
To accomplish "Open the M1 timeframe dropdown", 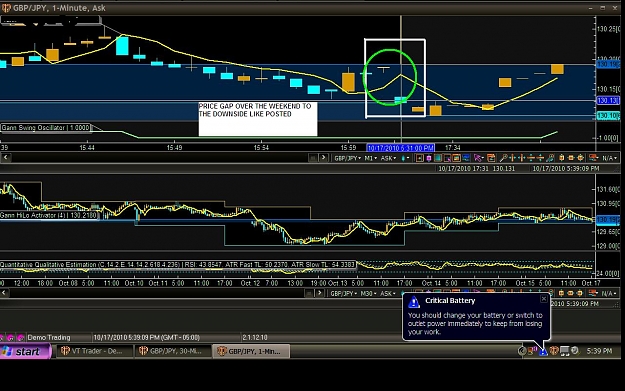I will click(371, 158).
